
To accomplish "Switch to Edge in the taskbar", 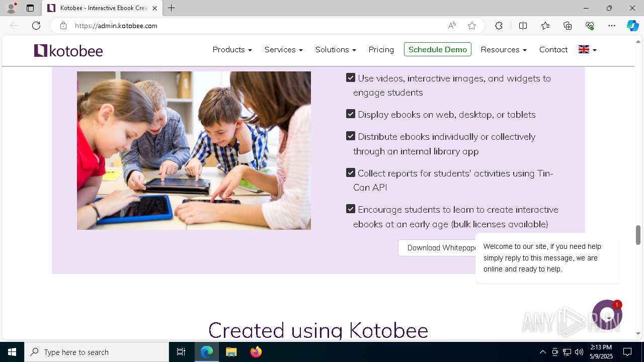I will [x=207, y=352].
